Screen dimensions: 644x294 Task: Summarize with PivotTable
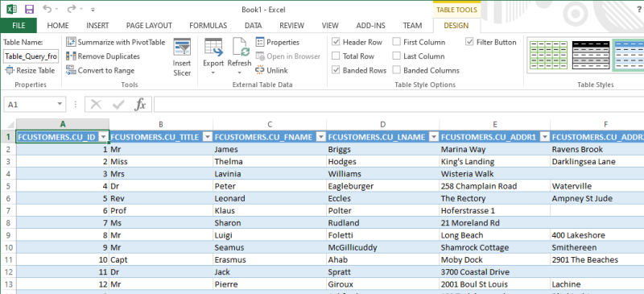(x=116, y=42)
